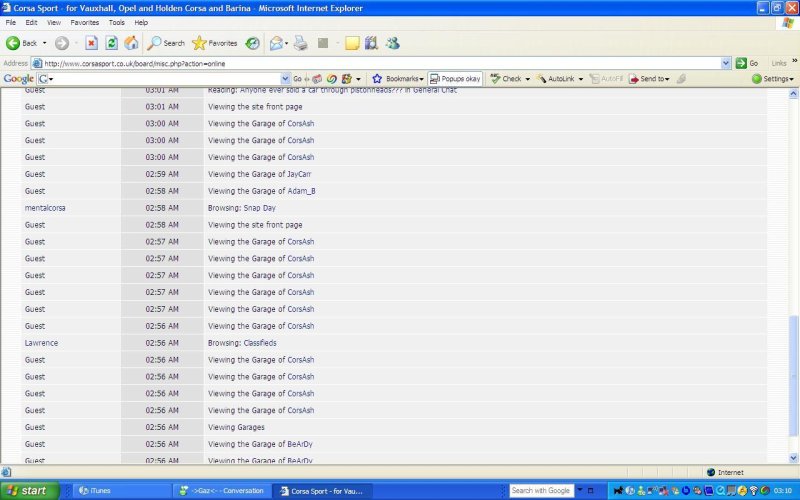Go to home page via house icon
The width and height of the screenshot is (800, 500).
(131, 43)
